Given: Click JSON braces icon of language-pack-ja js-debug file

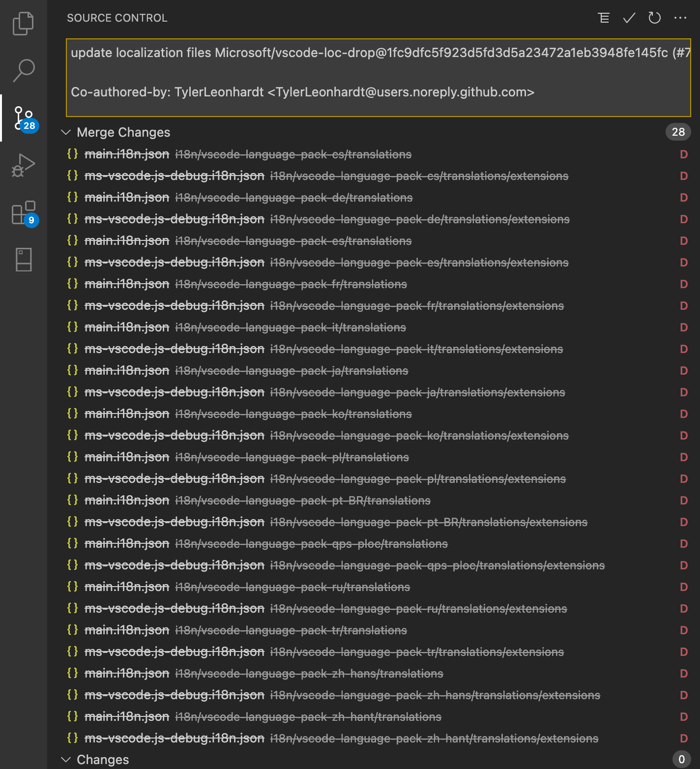Looking at the screenshot, I should (73, 392).
